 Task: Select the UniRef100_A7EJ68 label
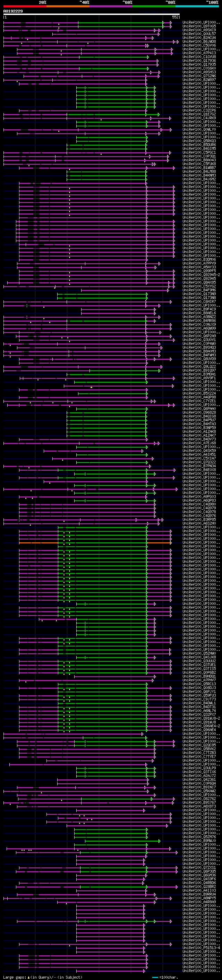[199, 443]
